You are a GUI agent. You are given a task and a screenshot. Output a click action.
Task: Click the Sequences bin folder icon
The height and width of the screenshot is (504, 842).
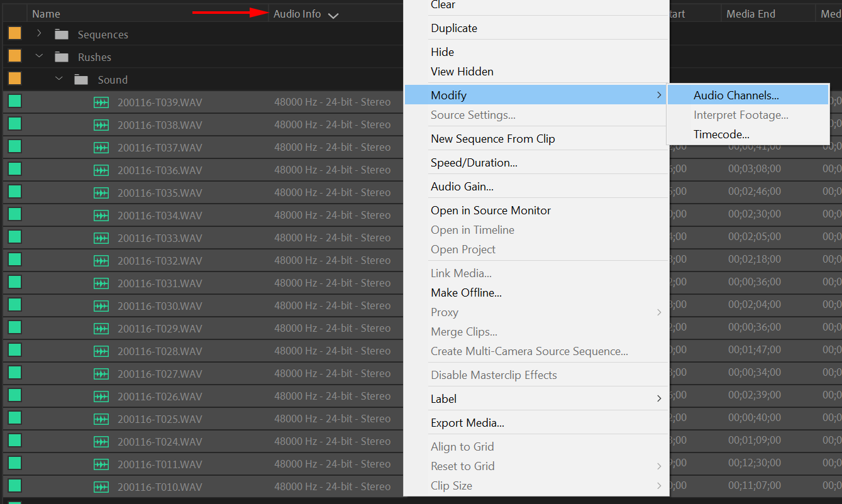(60, 34)
